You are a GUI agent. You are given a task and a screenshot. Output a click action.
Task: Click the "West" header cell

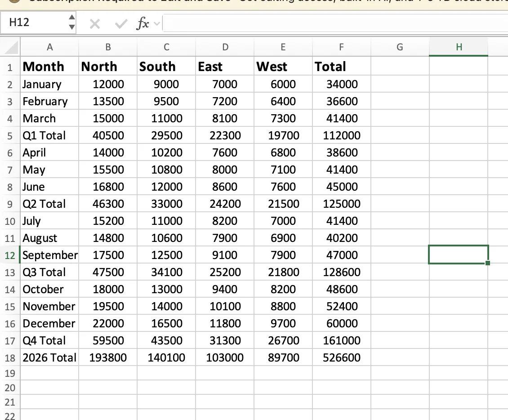coord(283,67)
